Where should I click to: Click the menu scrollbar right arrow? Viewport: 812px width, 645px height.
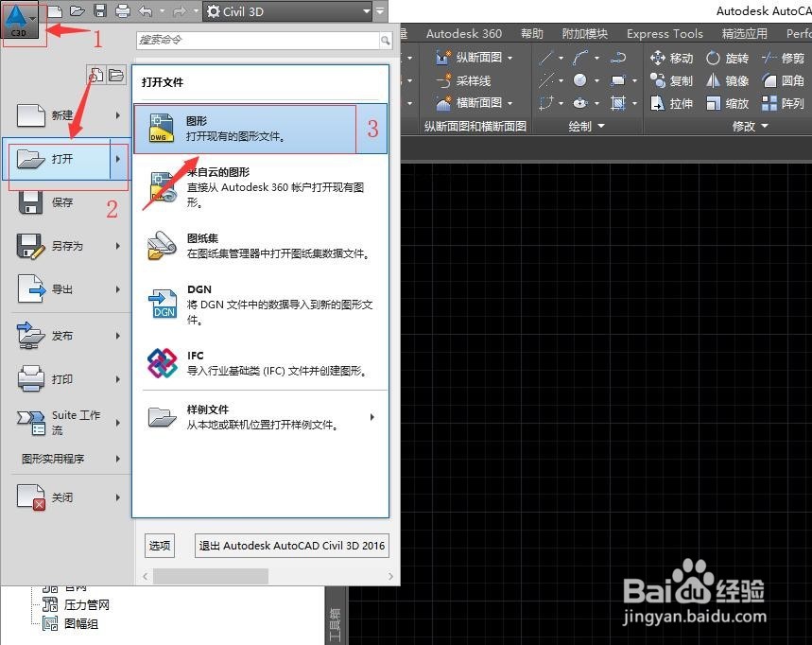tap(390, 576)
